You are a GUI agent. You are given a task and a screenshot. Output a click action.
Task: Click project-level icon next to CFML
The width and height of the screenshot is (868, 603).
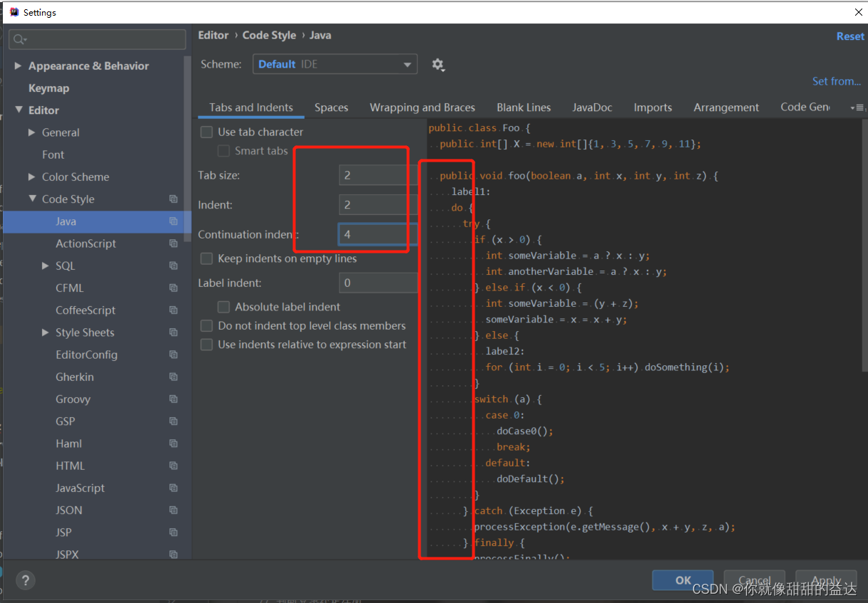coord(173,288)
